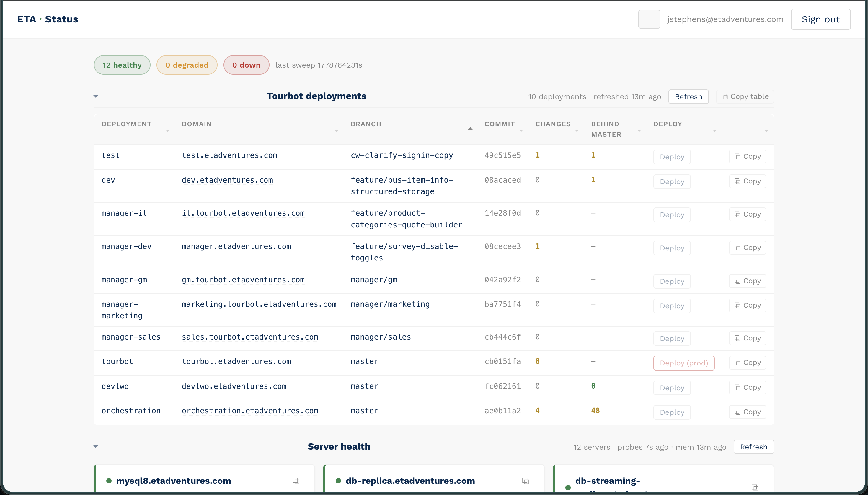Sign out of the status dashboard

click(820, 19)
